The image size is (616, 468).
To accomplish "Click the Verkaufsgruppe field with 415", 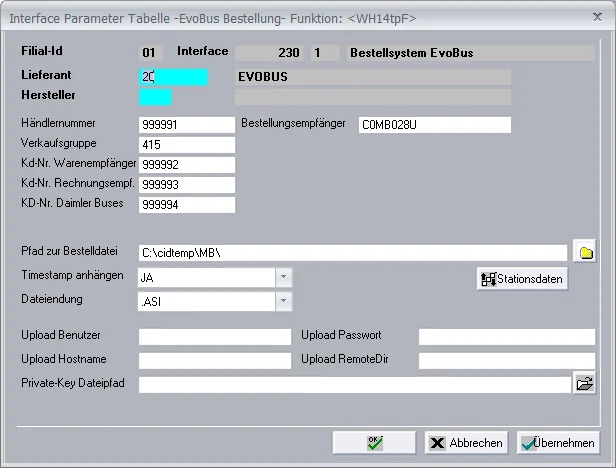I will (187, 145).
